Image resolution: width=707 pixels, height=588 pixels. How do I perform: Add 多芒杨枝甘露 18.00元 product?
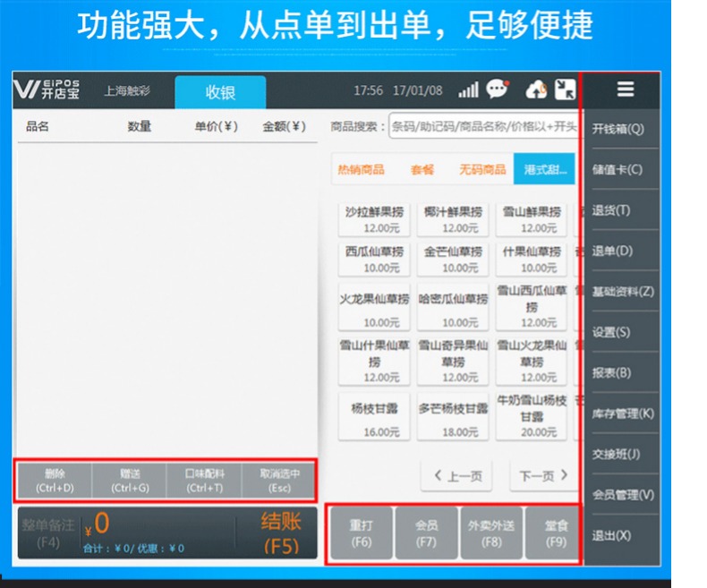pos(453,417)
